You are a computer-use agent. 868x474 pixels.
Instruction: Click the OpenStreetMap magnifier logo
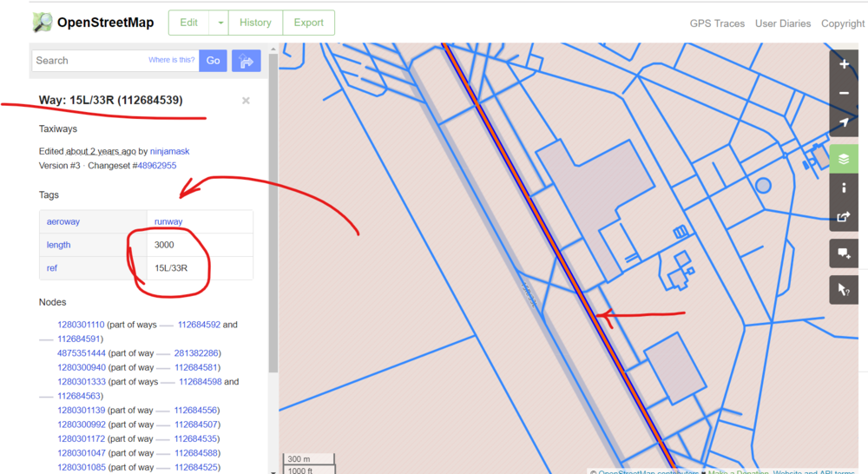pyautogui.click(x=42, y=23)
